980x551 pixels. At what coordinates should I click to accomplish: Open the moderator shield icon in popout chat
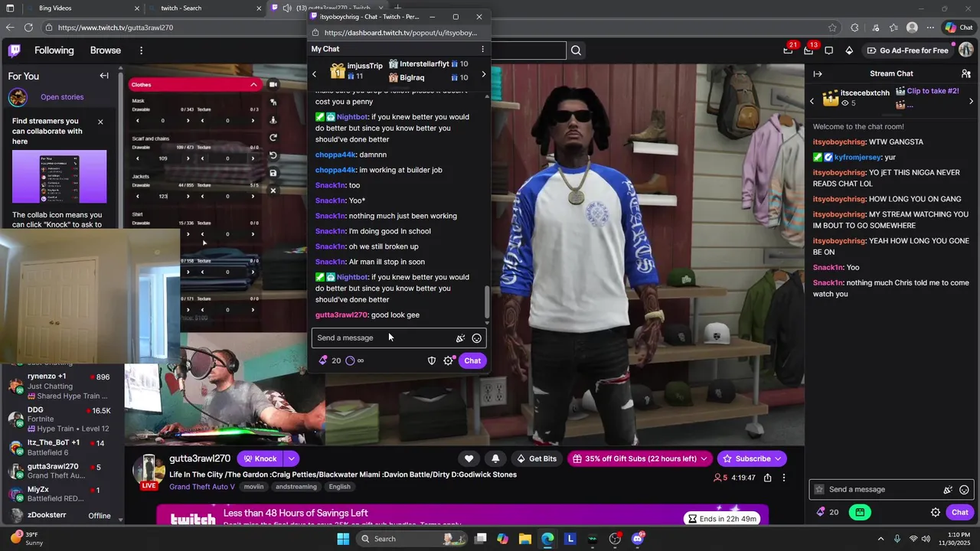coord(432,360)
